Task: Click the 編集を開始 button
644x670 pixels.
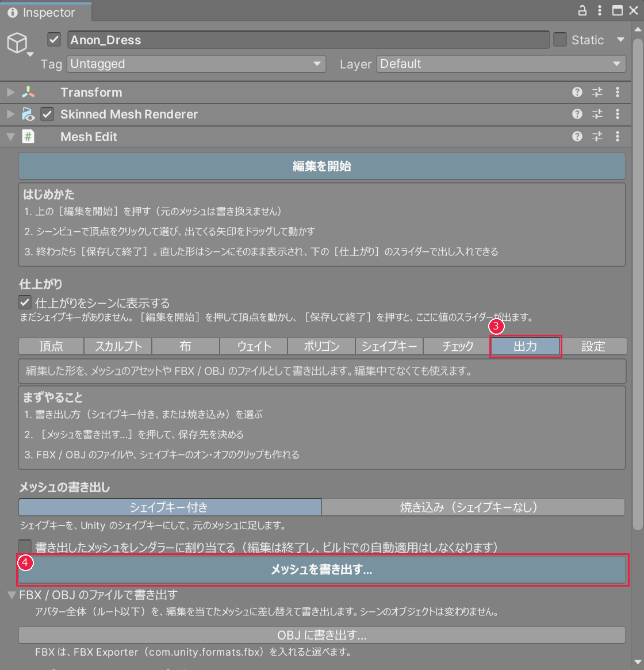Action: [322, 166]
